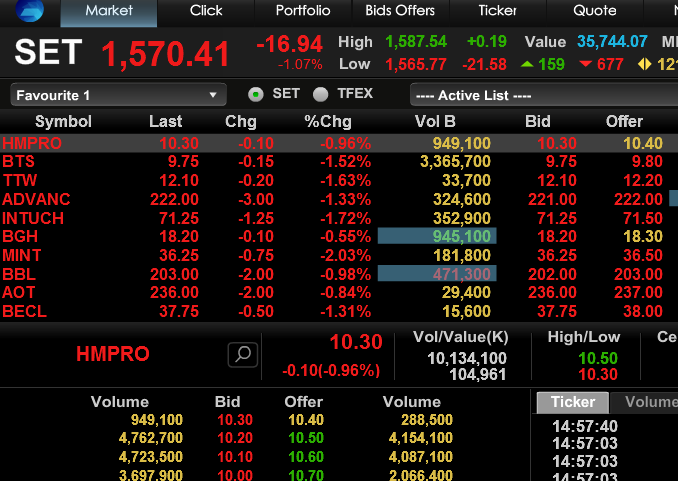Click the AOT offer price 237.00

pos(638,293)
